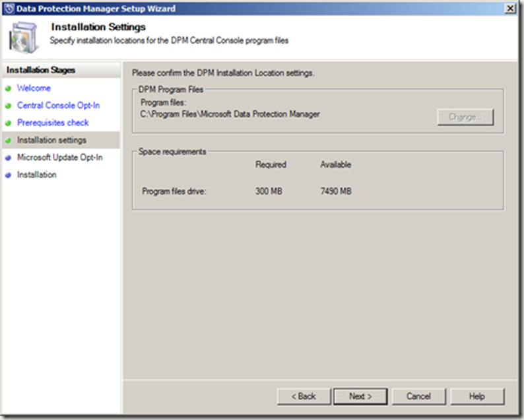Select Microsoft Update Opt-In stage
The width and height of the screenshot is (524, 420).
tap(60, 157)
